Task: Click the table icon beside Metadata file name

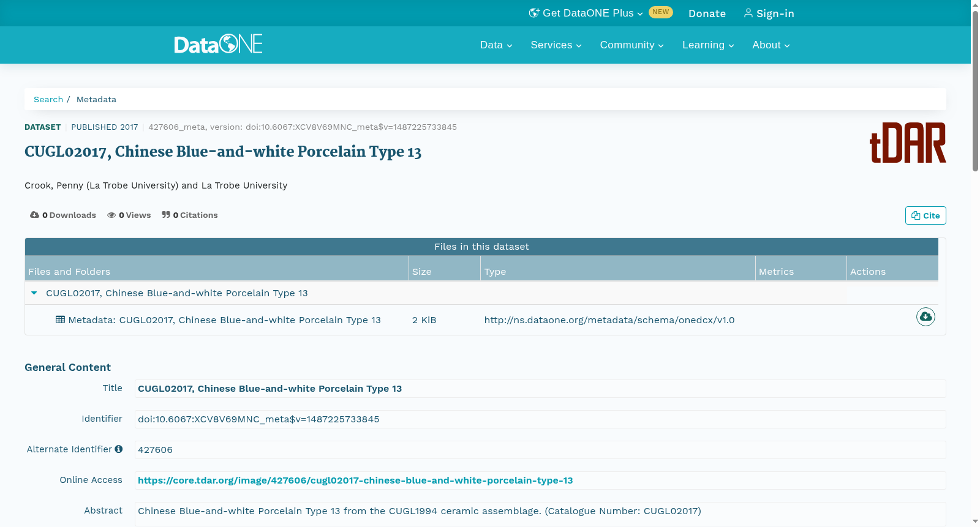Action: [x=60, y=320]
